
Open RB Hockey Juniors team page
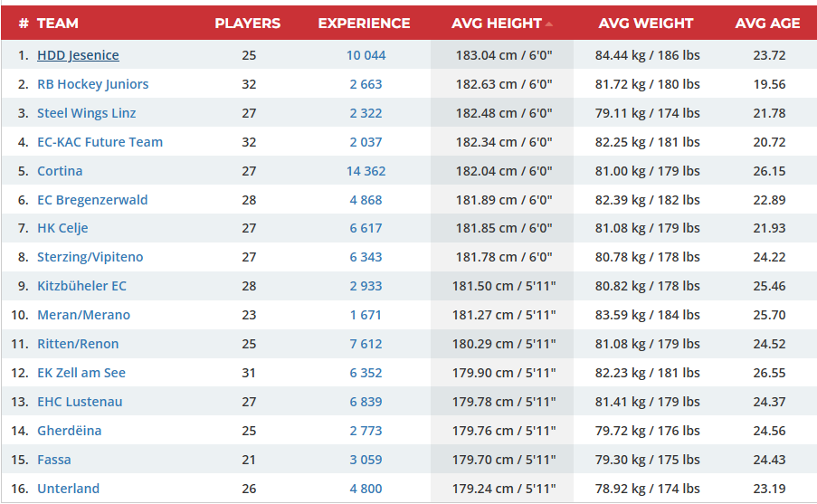point(92,84)
